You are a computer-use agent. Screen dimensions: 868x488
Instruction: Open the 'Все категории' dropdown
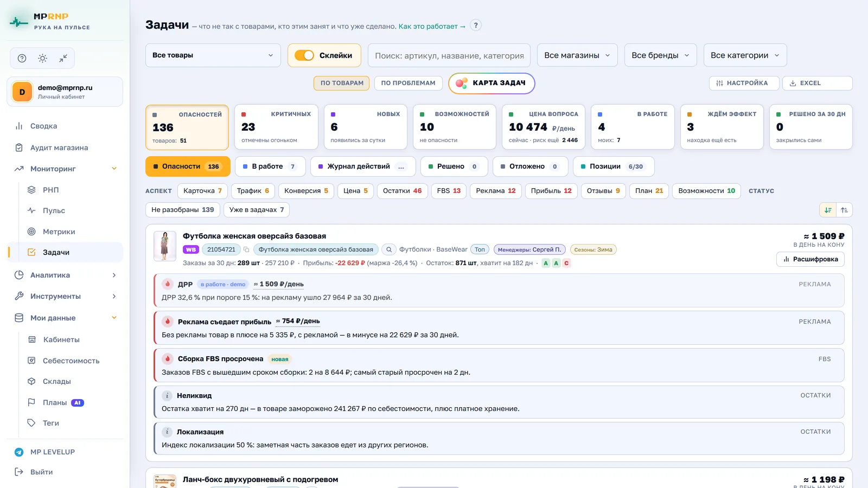[x=745, y=55]
